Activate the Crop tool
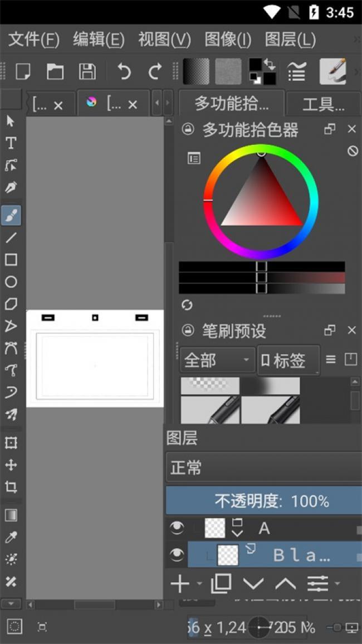362x644 pixels. click(11, 487)
